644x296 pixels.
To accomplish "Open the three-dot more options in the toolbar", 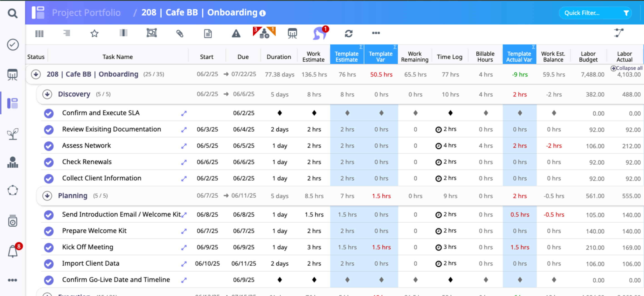I will click(376, 33).
